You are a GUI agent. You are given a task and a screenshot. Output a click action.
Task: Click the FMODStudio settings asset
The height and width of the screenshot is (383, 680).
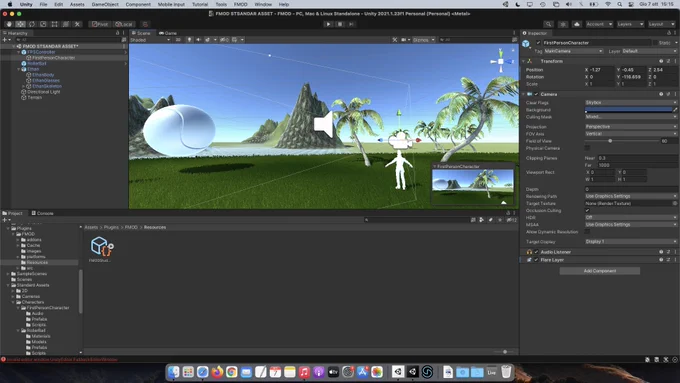pyautogui.click(x=101, y=249)
